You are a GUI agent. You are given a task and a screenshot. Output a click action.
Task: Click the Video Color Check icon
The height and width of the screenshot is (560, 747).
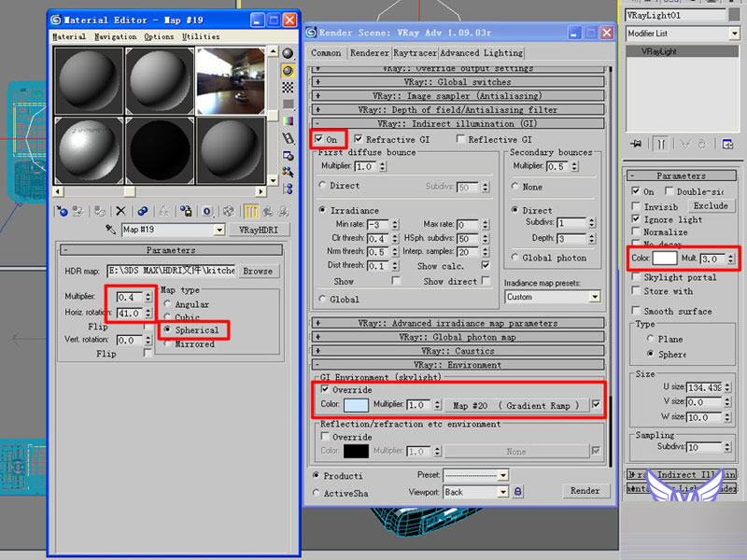click(x=288, y=121)
